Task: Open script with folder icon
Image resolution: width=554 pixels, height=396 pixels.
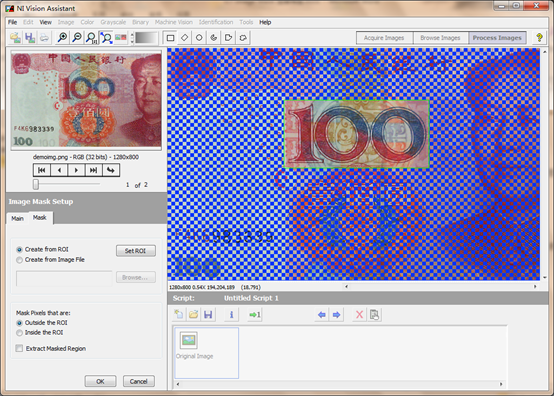Action: (x=194, y=314)
